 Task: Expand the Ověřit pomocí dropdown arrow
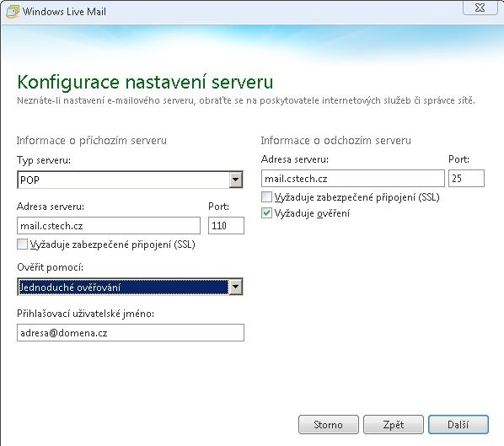236,287
